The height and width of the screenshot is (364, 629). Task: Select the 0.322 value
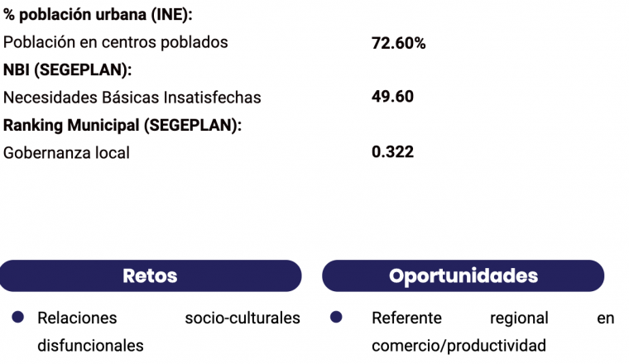[x=392, y=152]
